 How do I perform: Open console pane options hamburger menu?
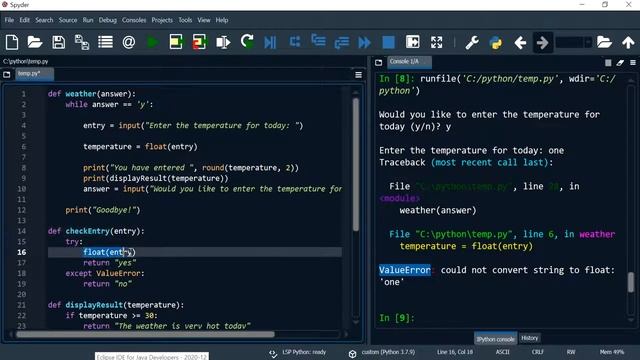pyautogui.click(x=633, y=62)
